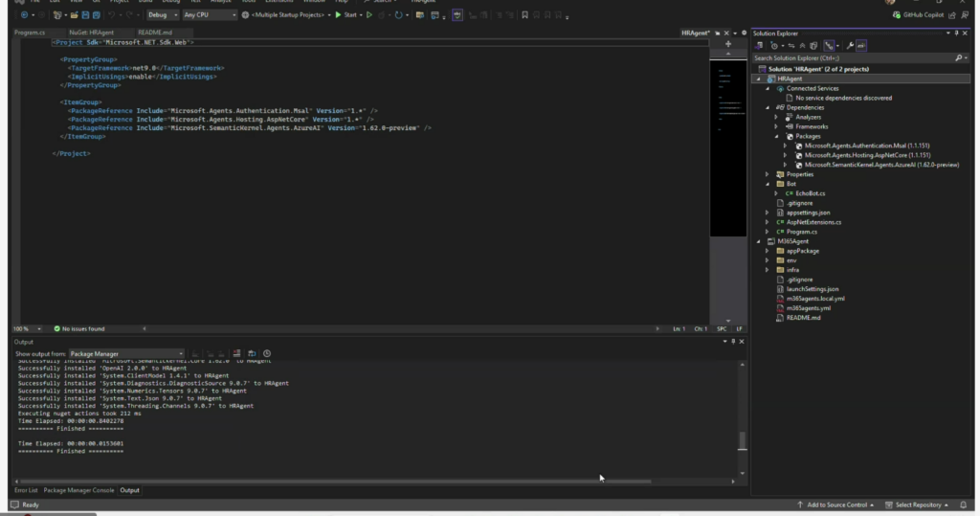Click the Properties wrench icon in Solution Explorer
Viewport: 980px width, 516px height.
[x=850, y=46]
